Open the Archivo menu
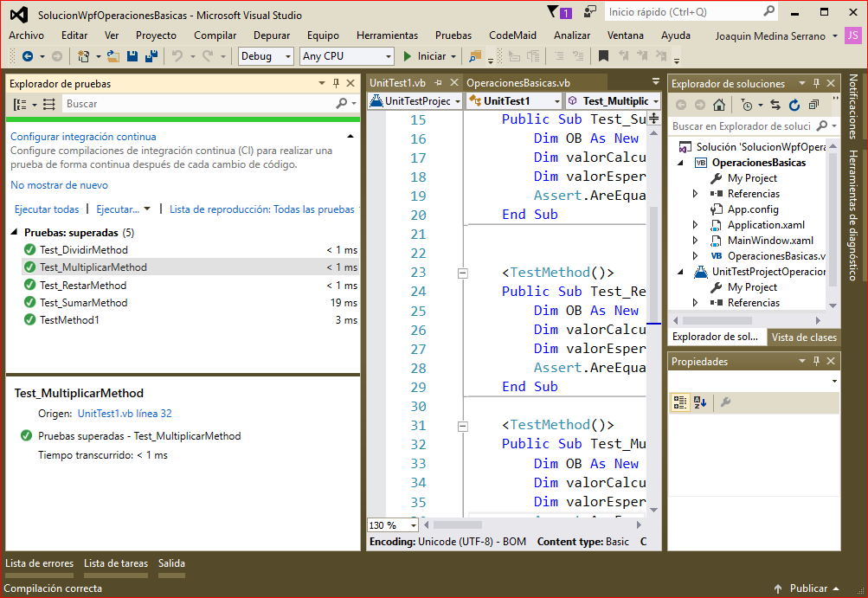The height and width of the screenshot is (598, 868). pyautogui.click(x=26, y=35)
